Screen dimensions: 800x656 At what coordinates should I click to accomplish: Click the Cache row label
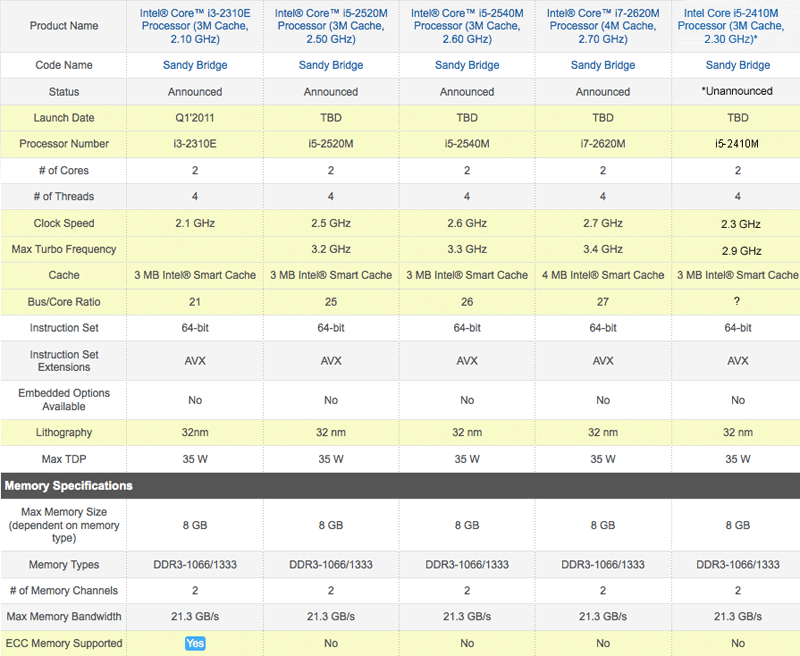coord(64,275)
